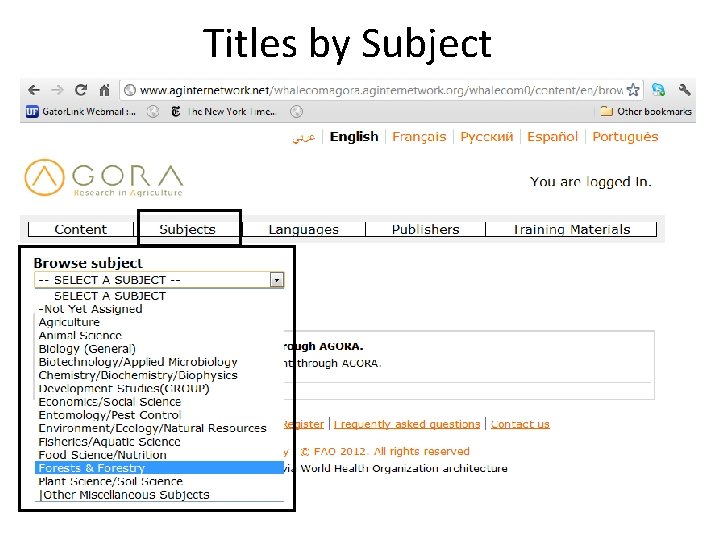Viewport: 720px width, 540px height.
Task: Select Entomology/Pest Control subject
Action: (159, 415)
